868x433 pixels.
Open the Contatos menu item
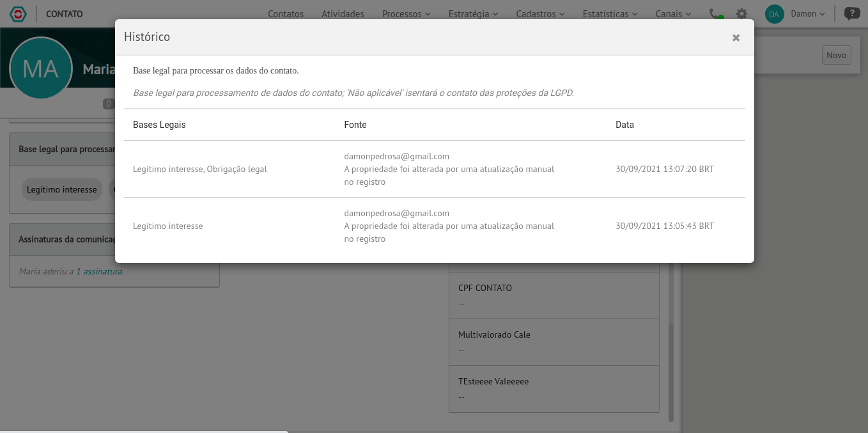[x=286, y=14]
